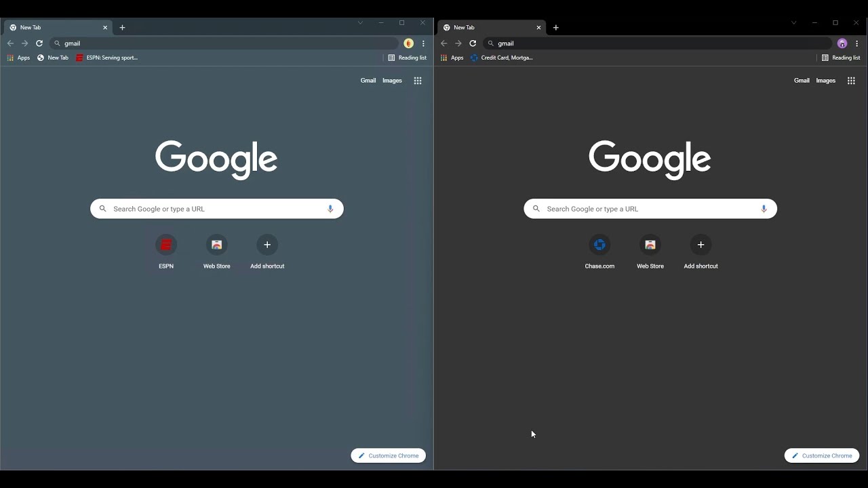Open the ESPN shortcut tile
The width and height of the screenshot is (868, 488).
166,251
